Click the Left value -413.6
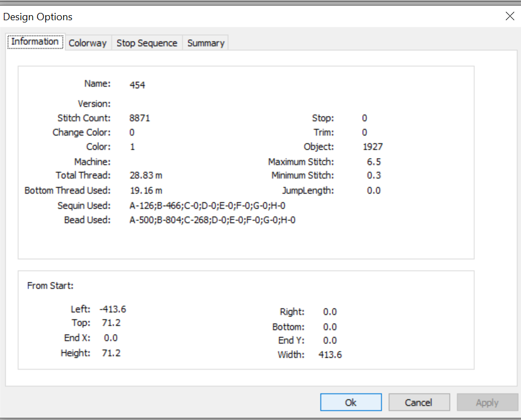 point(113,309)
